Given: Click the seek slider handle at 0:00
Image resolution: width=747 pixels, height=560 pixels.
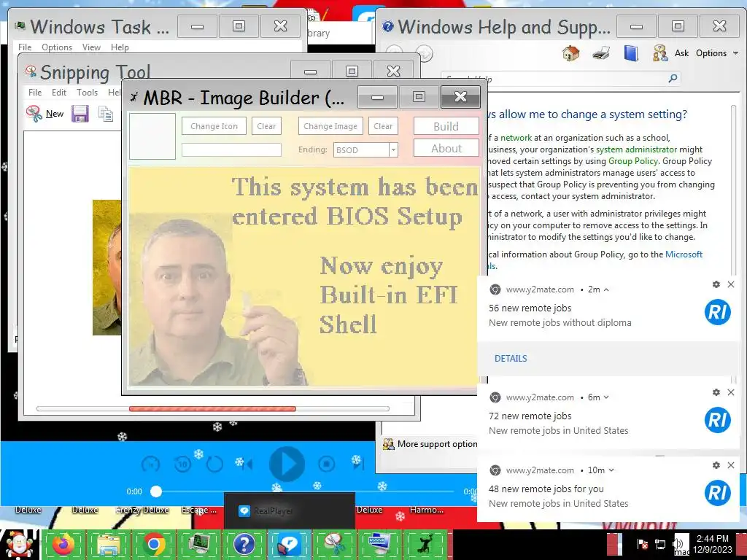Looking at the screenshot, I should tap(156, 491).
